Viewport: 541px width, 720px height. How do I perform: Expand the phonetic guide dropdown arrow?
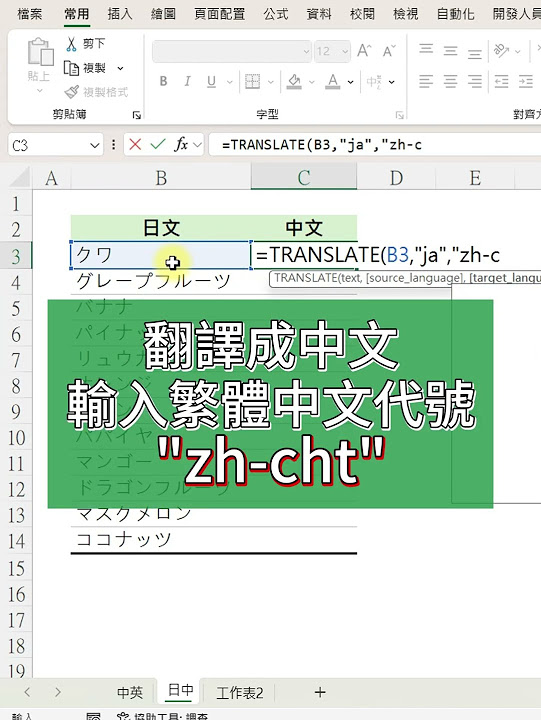[x=392, y=82]
